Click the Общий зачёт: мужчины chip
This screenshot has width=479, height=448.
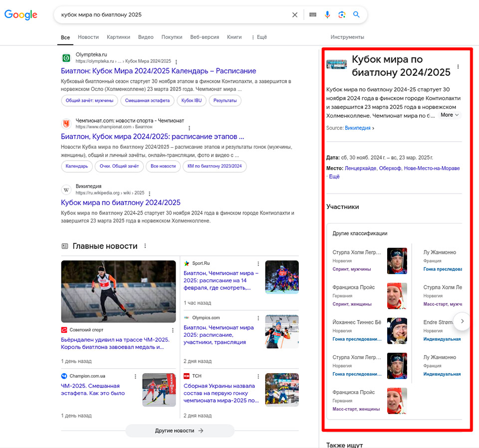point(89,100)
